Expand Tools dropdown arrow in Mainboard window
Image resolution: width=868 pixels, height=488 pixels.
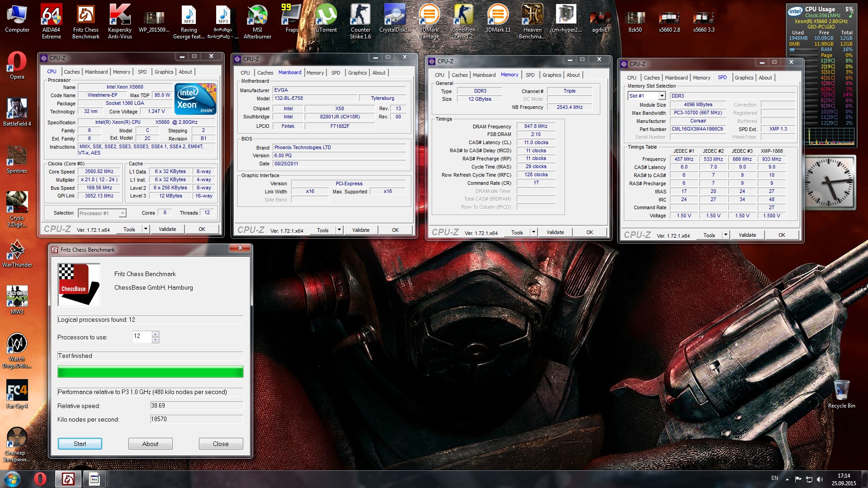point(339,230)
